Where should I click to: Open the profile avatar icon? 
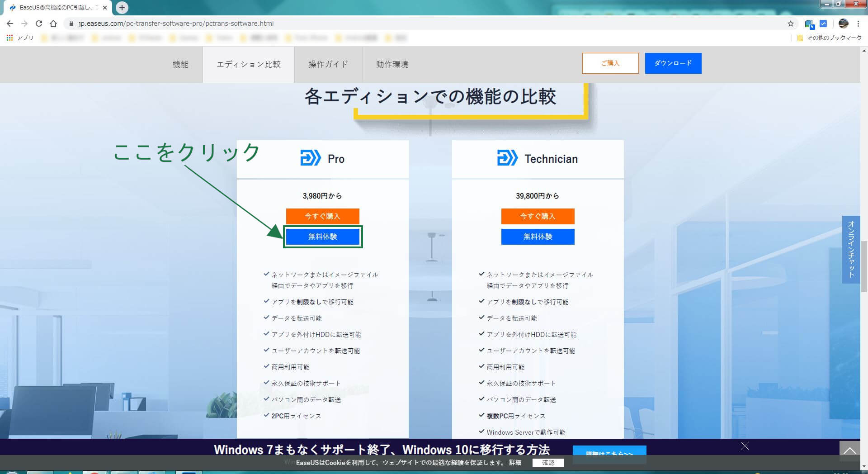click(843, 24)
